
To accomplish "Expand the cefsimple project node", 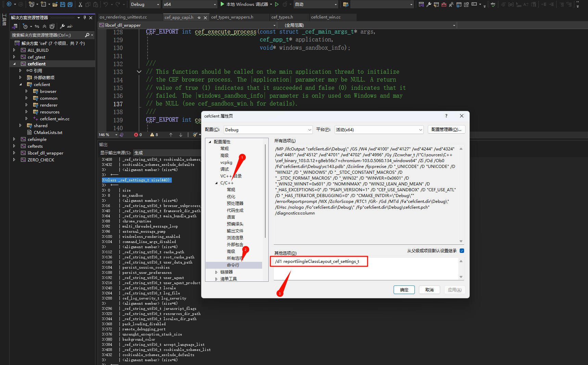I will (14, 139).
